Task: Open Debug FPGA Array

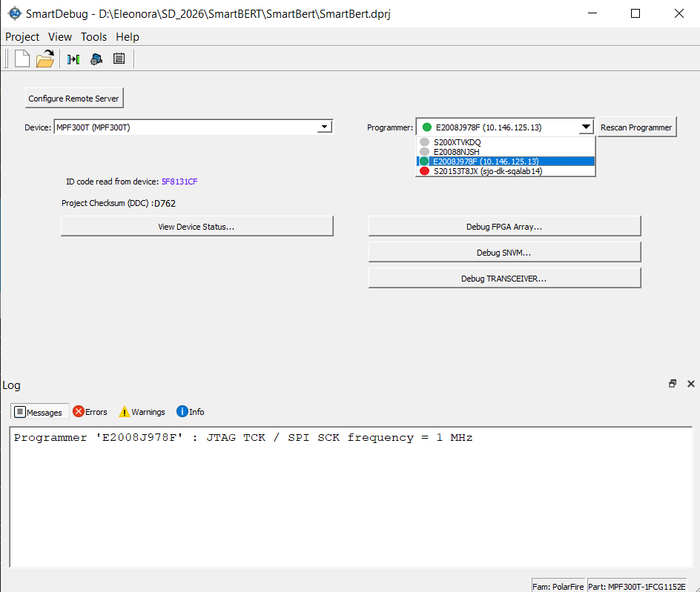Action: pyautogui.click(x=504, y=227)
